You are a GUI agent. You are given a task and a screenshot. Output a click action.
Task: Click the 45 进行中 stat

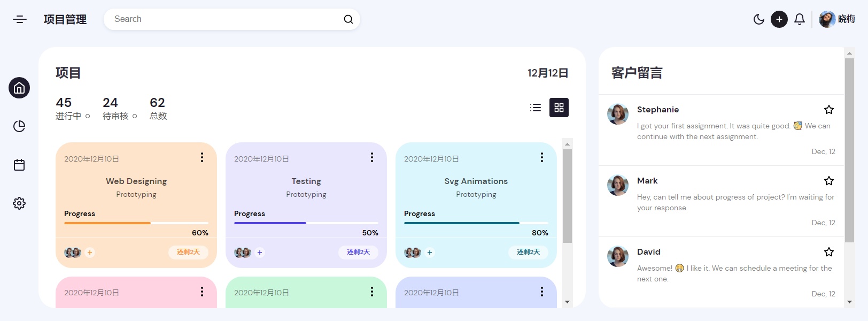pyautogui.click(x=73, y=109)
